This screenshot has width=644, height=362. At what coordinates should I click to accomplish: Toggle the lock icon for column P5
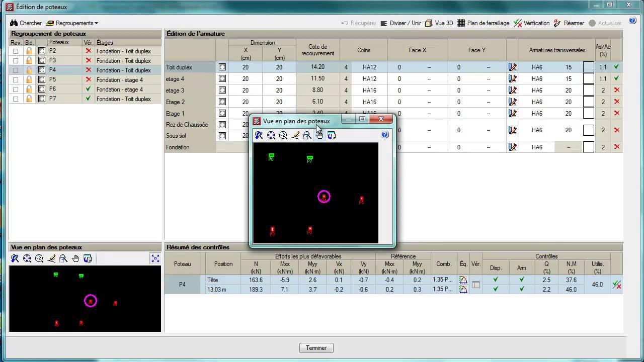tap(29, 80)
